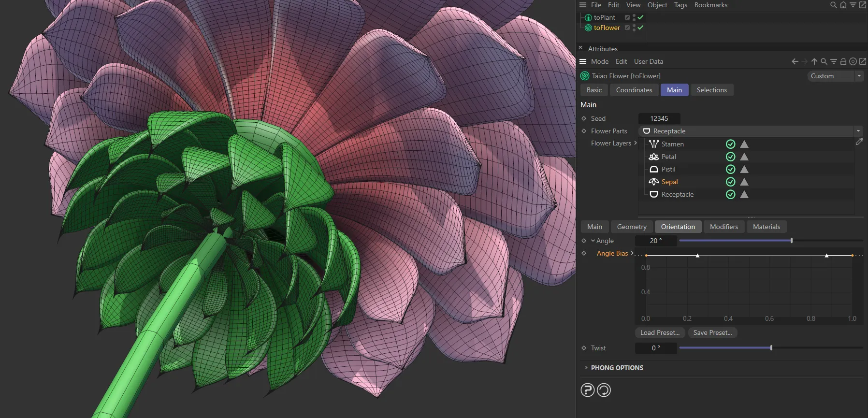Toggle the Receptacle layer enabled checkmark
Image resolution: width=868 pixels, height=418 pixels.
(731, 194)
